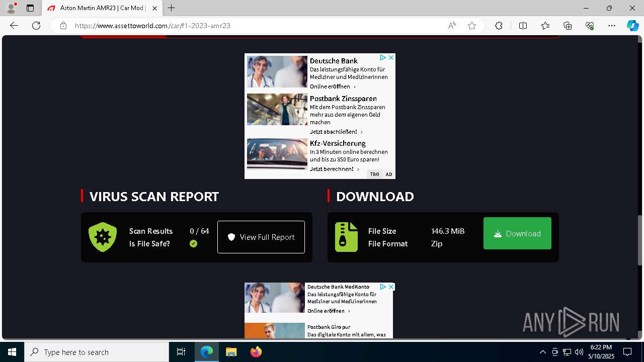Select the Aston Martin AMR23 tab

pos(102,8)
